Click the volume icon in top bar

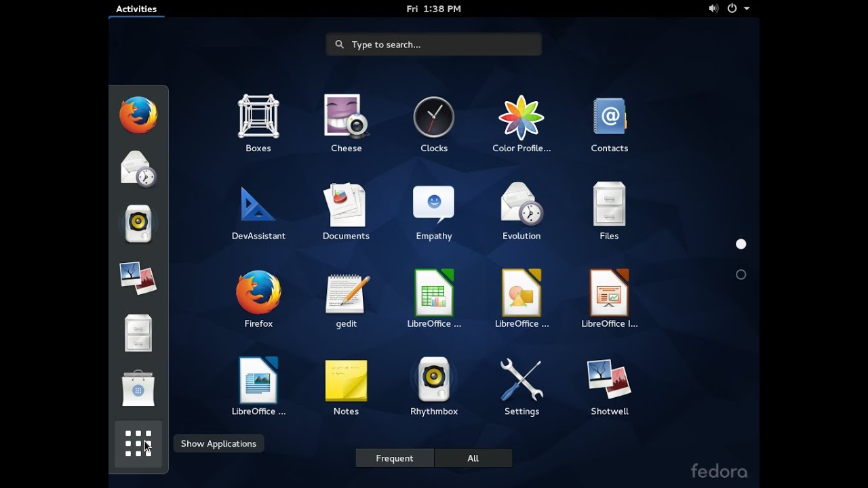click(x=713, y=9)
